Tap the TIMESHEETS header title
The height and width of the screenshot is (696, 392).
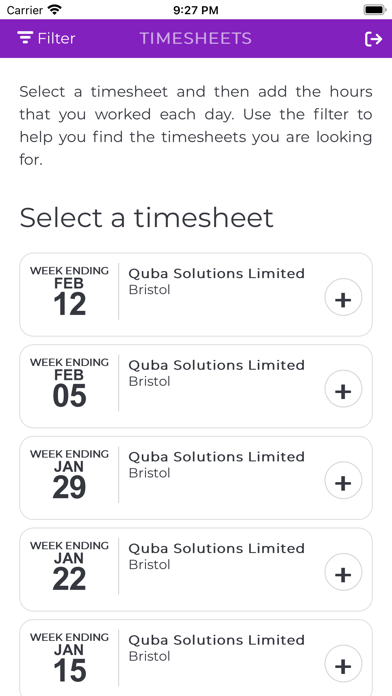[x=196, y=39]
